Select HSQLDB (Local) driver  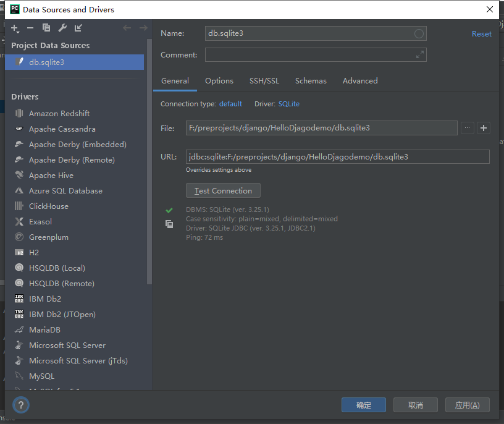point(74,268)
